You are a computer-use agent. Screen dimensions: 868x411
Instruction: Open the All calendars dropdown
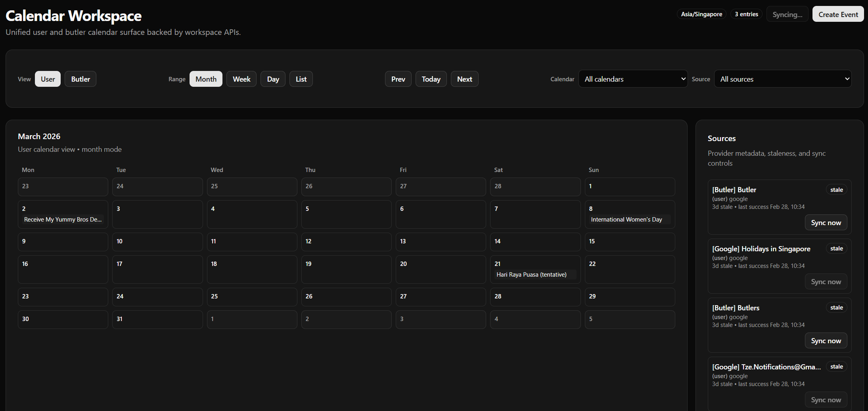(633, 79)
